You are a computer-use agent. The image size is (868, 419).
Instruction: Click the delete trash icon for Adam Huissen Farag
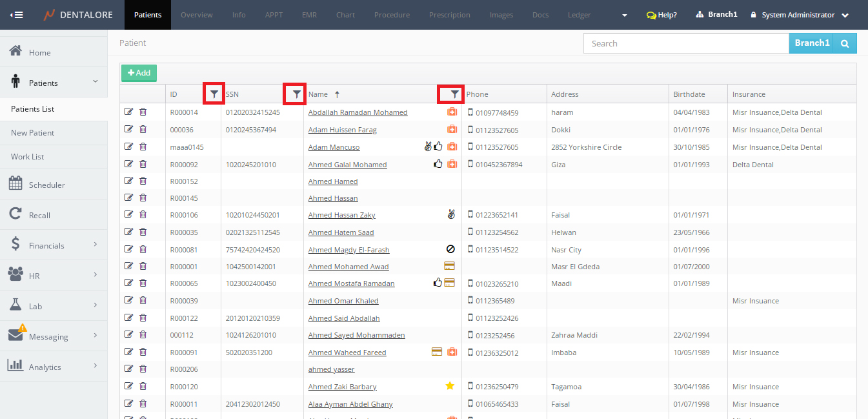click(x=143, y=129)
